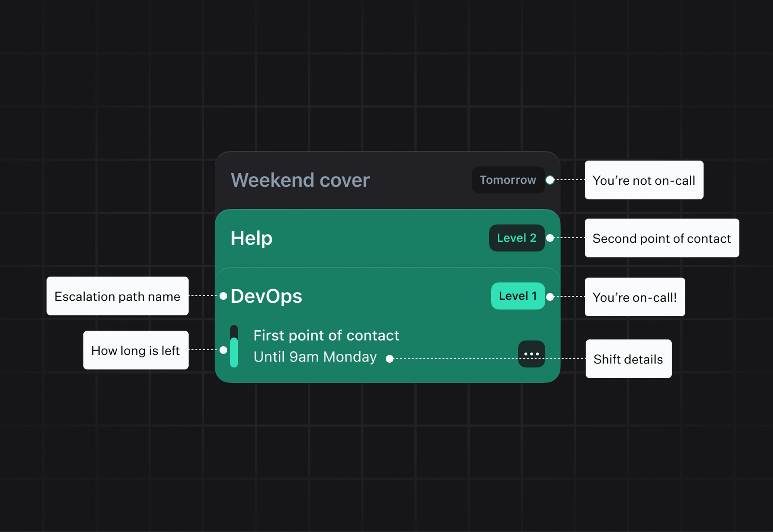This screenshot has width=773, height=532.
Task: Click the Tomorrow badge
Action: [x=508, y=180]
